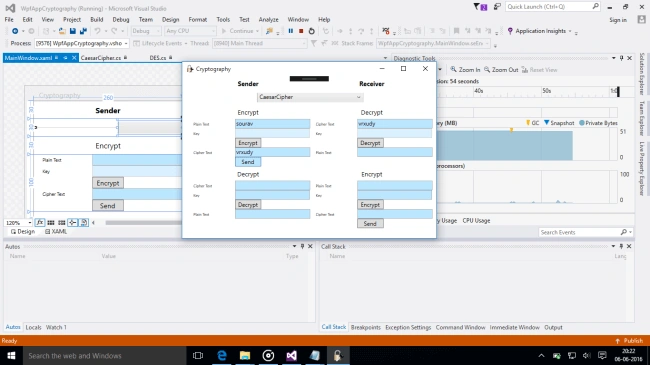Click the Zoom In magnifier icon

[x=454, y=70]
